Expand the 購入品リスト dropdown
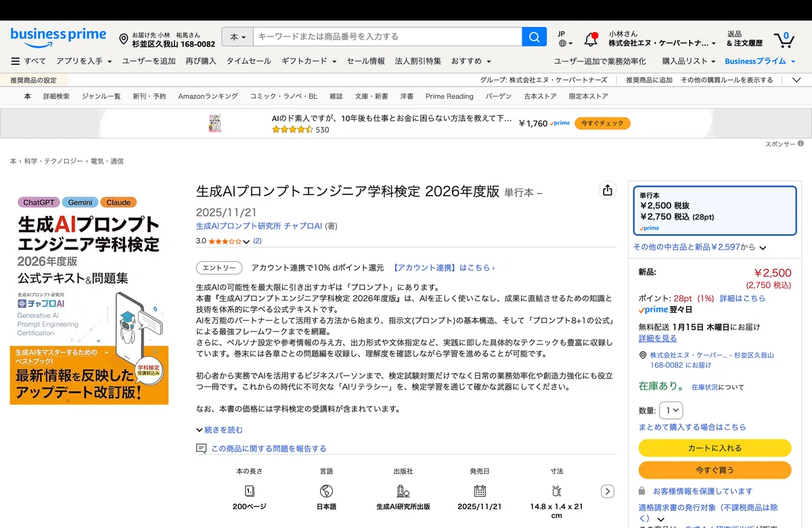This screenshot has height=528, width=812. 688,61
